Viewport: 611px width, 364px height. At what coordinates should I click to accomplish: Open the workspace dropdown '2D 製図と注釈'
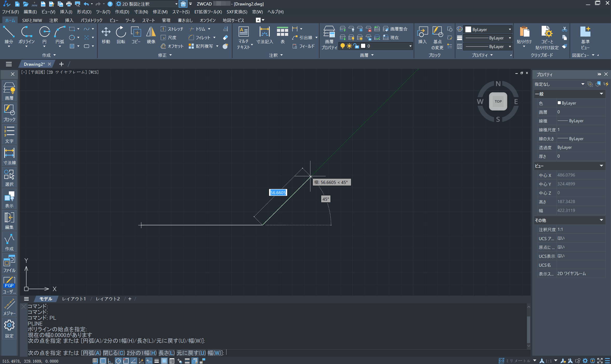pyautogui.click(x=147, y=4)
